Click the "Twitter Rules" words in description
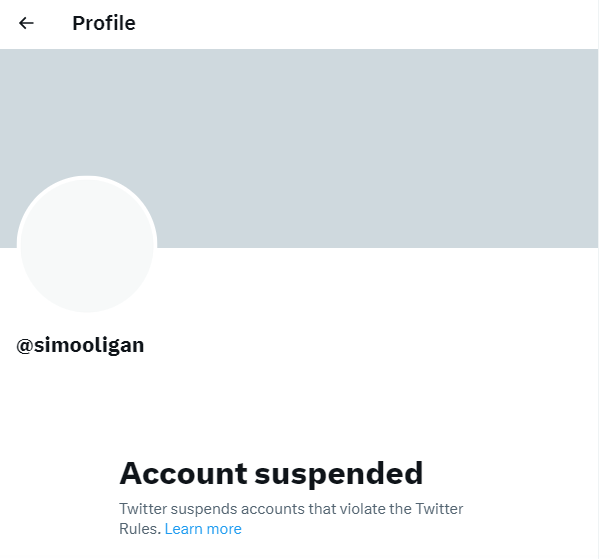612x559 pixels. click(440, 509)
